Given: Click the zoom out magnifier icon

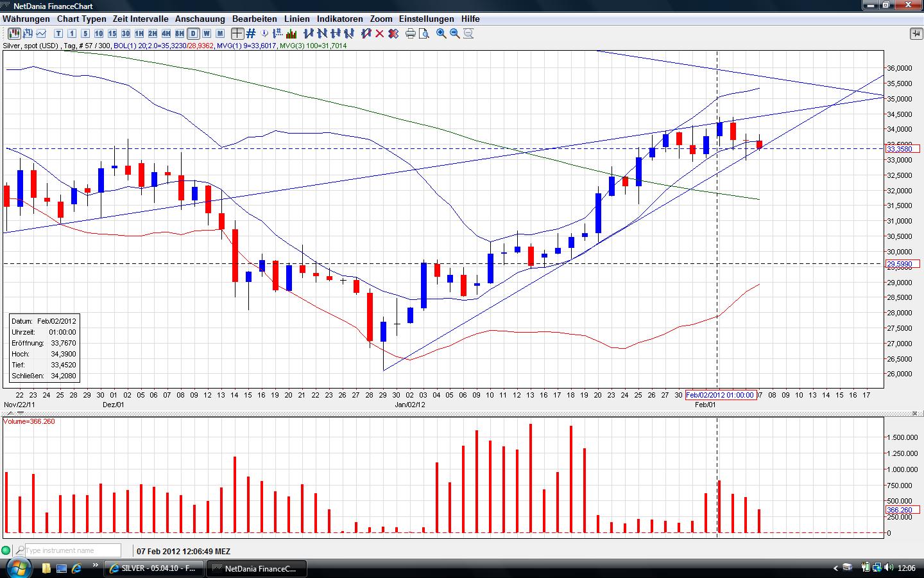Looking at the screenshot, I should (x=455, y=33).
